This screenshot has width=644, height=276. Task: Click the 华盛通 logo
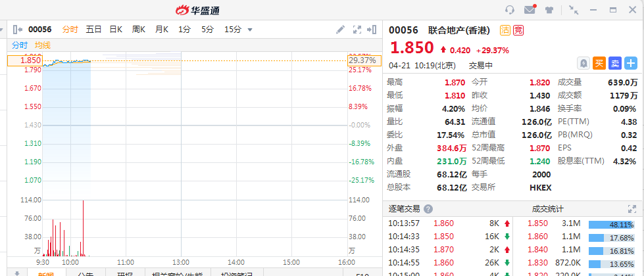click(x=197, y=11)
